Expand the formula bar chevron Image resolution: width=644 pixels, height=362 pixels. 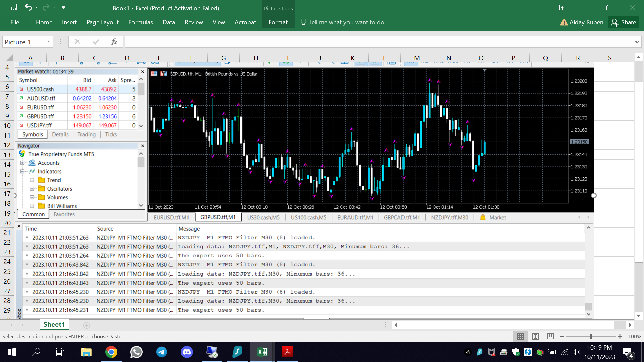click(x=637, y=42)
